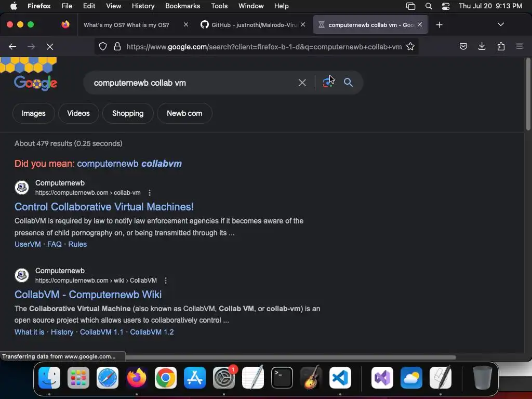Open GarageBand from the Dock
Screen dimensions: 532x399
(x=311, y=377)
